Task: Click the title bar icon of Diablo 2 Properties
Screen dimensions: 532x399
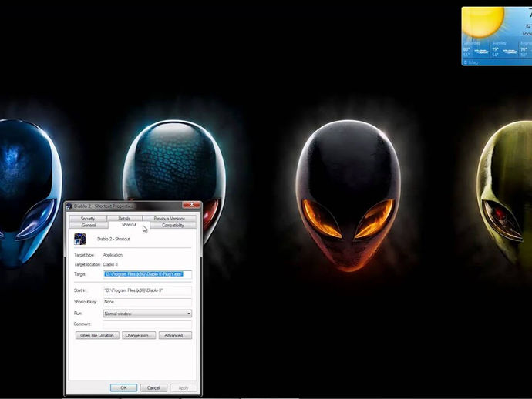Action: pyautogui.click(x=69, y=206)
